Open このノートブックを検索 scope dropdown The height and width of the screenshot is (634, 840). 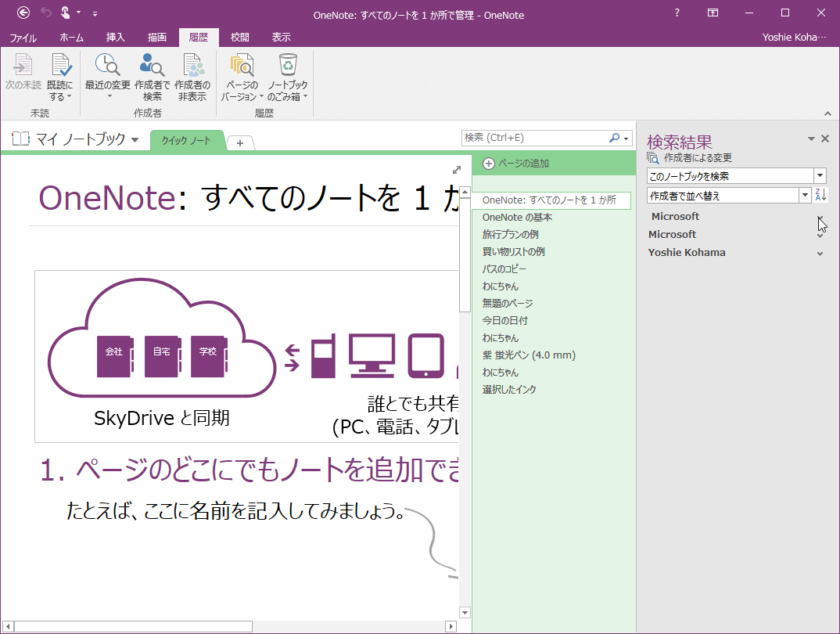point(820,176)
